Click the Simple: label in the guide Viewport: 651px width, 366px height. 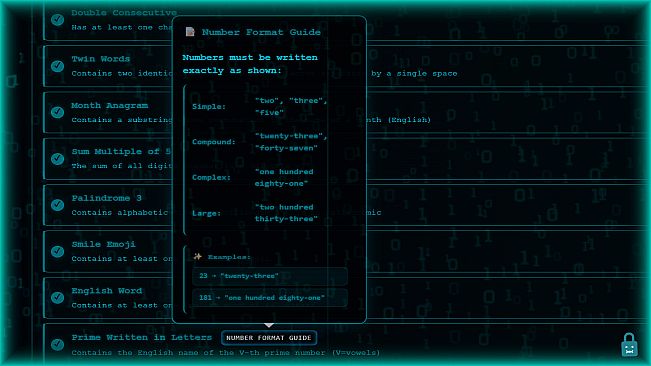(209, 107)
